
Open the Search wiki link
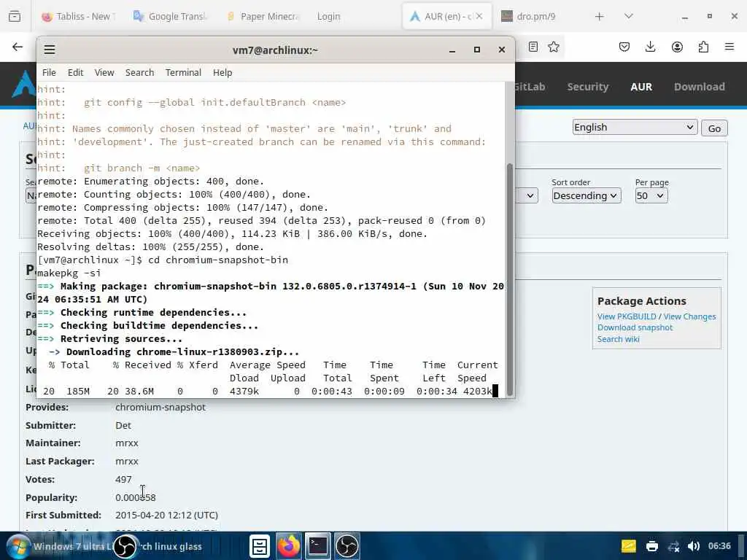pos(618,339)
